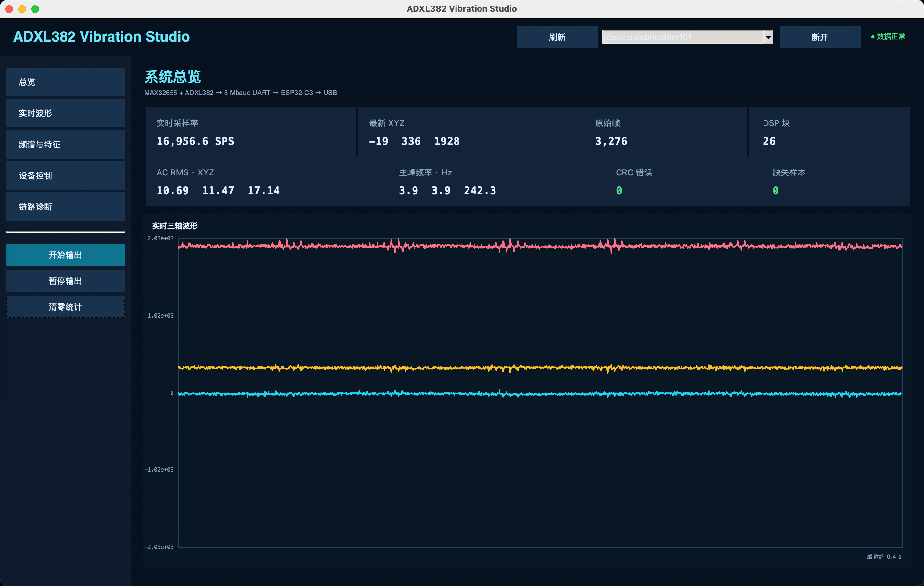
Task: Click the MAX32655 + ADXL382 pipeline subtitle
Action: [x=241, y=93]
